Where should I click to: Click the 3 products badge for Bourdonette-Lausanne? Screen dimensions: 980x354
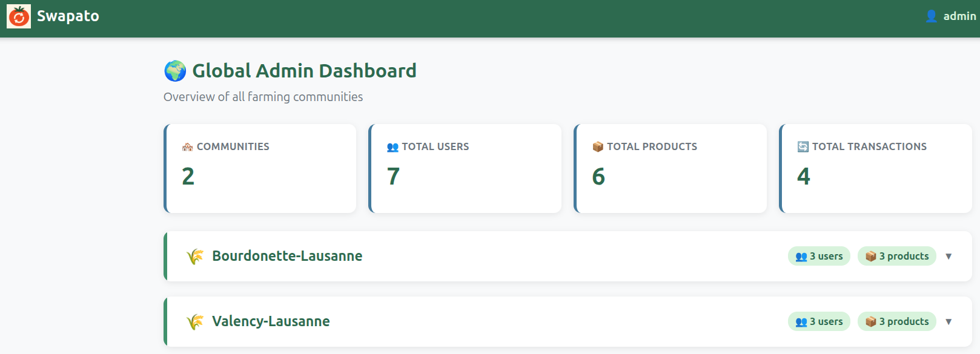point(897,256)
